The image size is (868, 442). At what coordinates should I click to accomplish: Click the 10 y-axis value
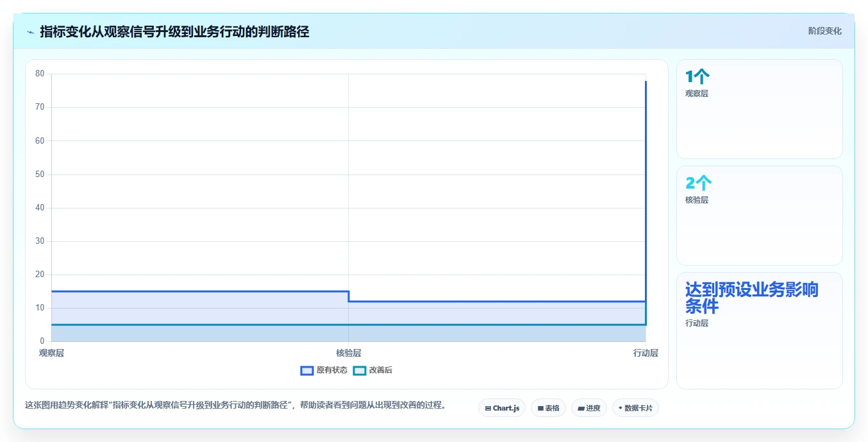(x=40, y=308)
